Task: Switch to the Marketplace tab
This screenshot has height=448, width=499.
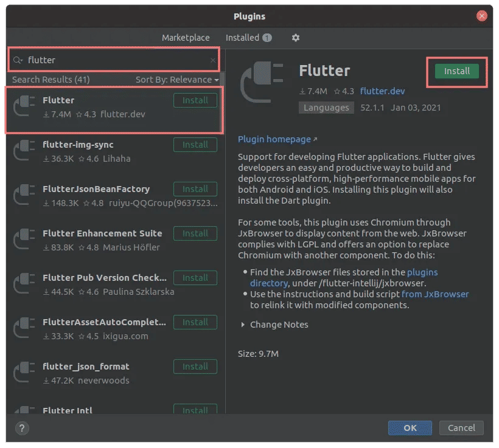Action: point(186,38)
